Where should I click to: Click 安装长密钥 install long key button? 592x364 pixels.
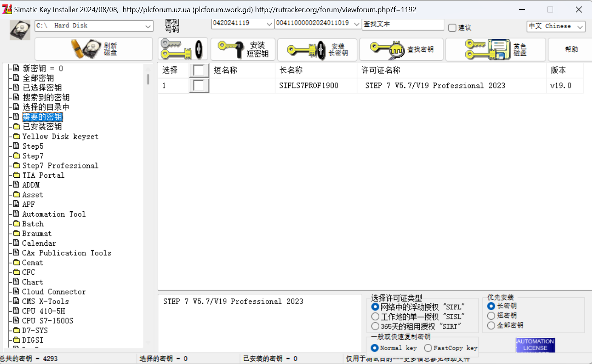click(x=317, y=50)
